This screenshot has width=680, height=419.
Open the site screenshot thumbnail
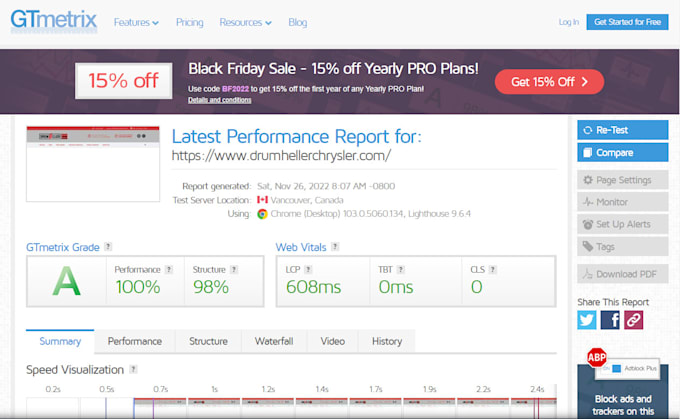point(93,164)
